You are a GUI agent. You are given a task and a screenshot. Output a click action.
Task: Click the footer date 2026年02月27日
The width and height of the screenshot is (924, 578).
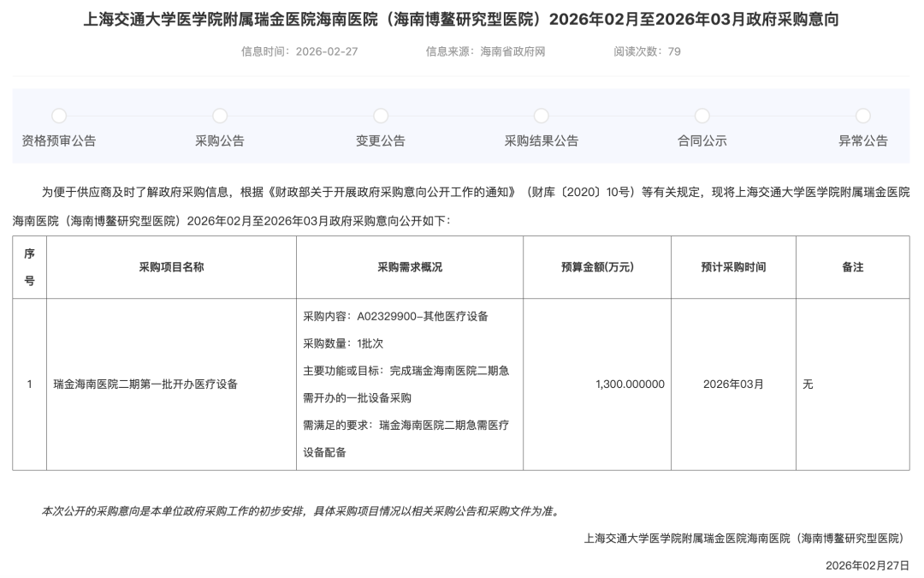click(867, 566)
